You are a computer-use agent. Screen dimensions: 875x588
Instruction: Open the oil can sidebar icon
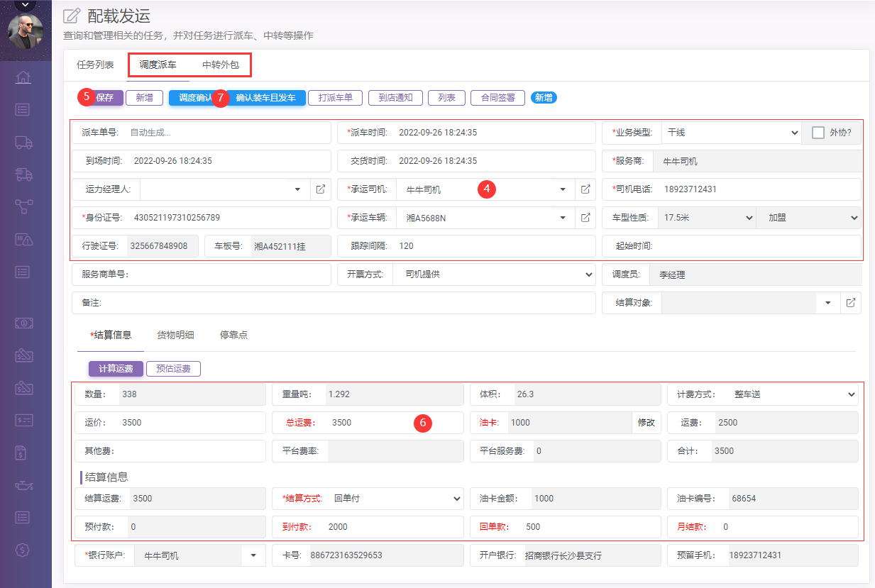[23, 485]
